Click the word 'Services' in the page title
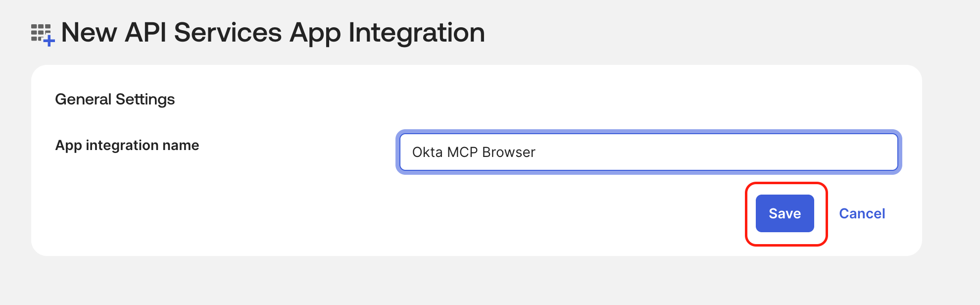 pos(228,33)
